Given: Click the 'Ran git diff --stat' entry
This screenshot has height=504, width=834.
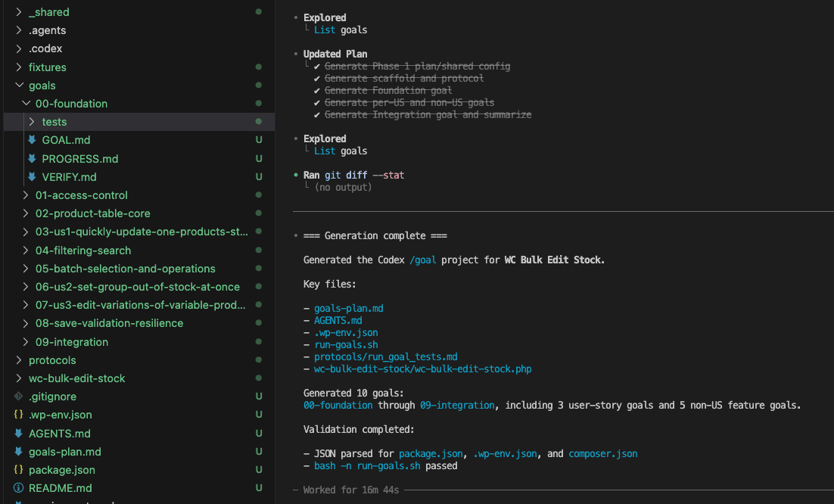Looking at the screenshot, I should (x=353, y=175).
